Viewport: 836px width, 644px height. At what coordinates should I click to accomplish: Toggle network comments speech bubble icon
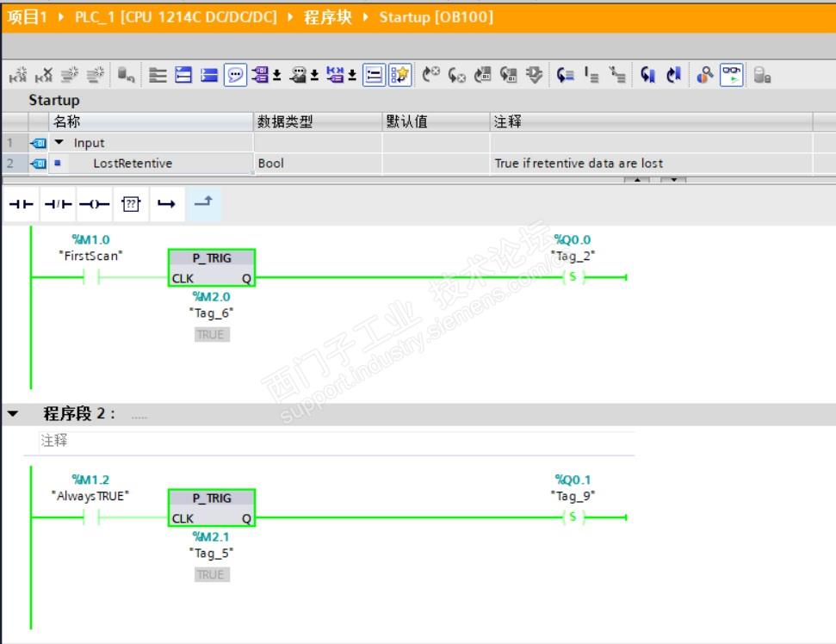click(235, 75)
